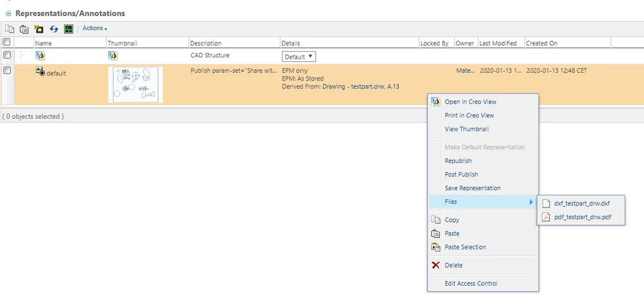The width and height of the screenshot is (644, 305).
Task: Select Save Representation
Action: pos(473,188)
